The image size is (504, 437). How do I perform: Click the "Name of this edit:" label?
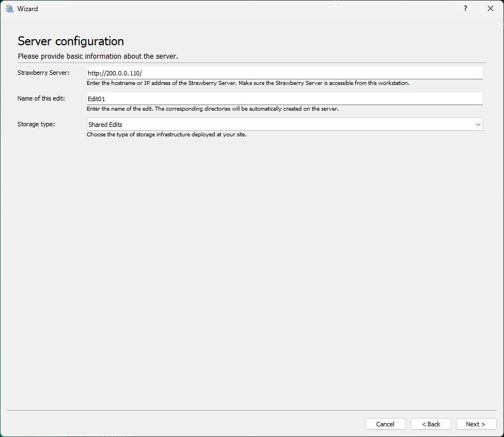(x=41, y=99)
